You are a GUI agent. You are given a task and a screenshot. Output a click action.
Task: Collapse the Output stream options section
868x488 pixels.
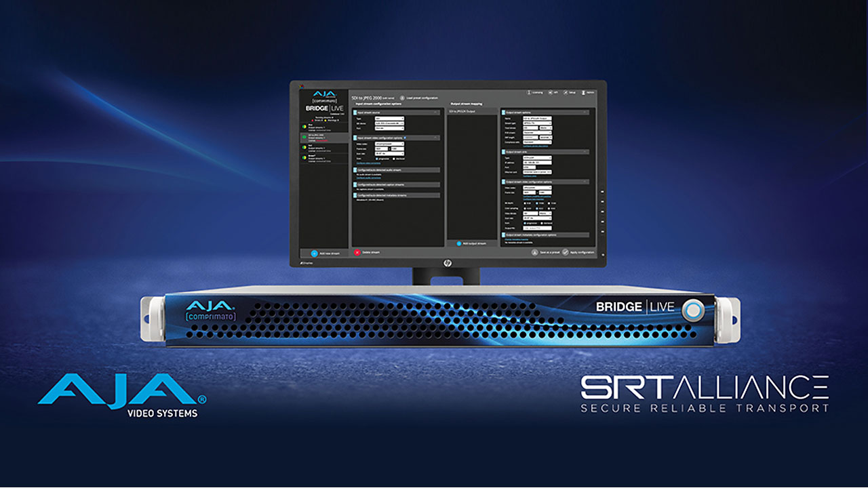pos(585,113)
